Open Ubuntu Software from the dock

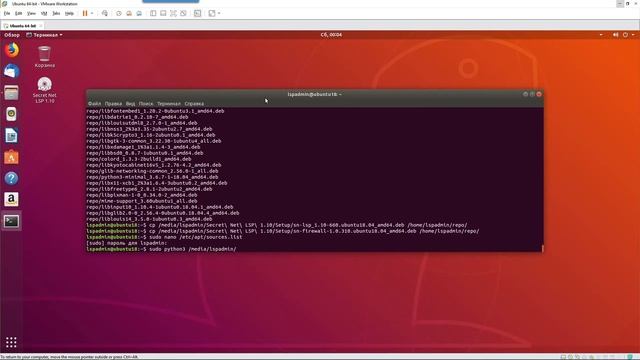(x=11, y=157)
